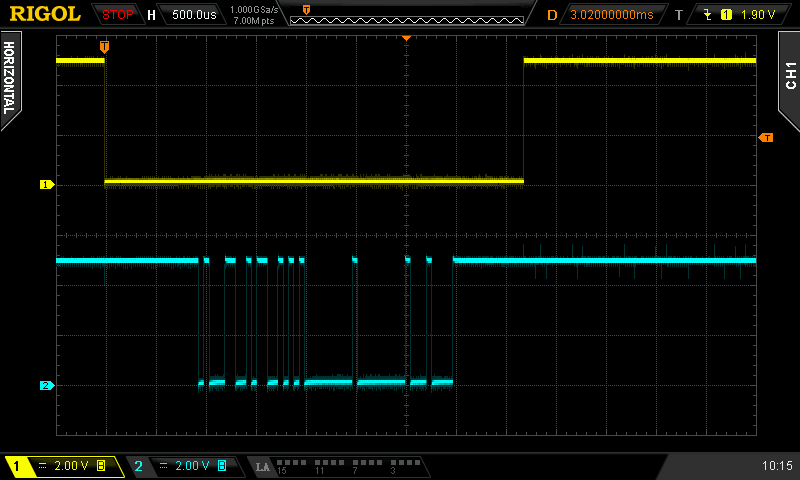Screen dimensions: 800x480
Task: Click the 10:15 clock display
Action: pos(777,466)
